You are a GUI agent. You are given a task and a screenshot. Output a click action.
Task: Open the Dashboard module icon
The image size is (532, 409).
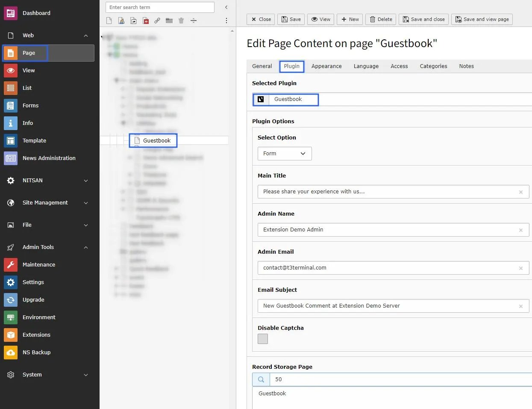click(x=11, y=13)
